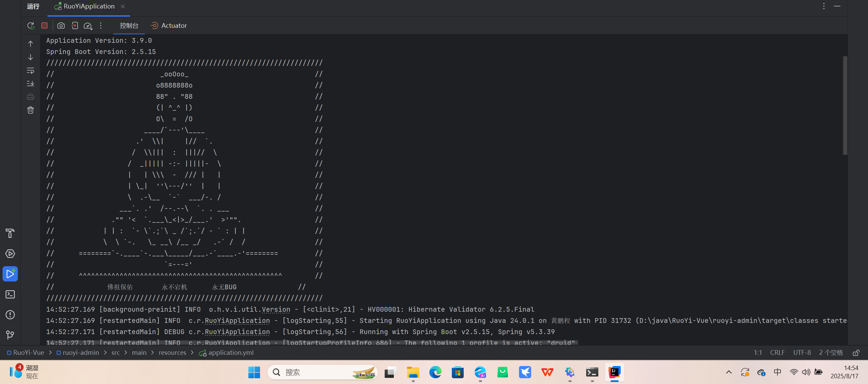Open the Windows Start menu
This screenshot has width=868, height=384.
click(254, 372)
